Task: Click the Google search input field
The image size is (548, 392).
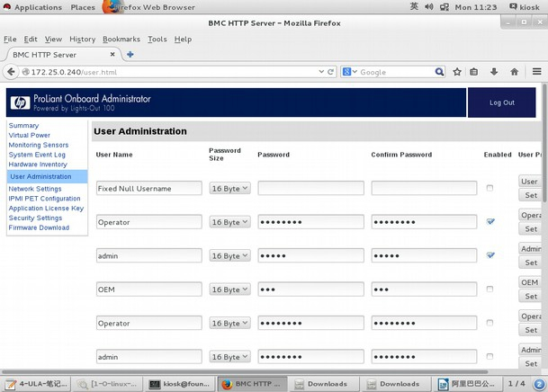Action: pos(396,72)
